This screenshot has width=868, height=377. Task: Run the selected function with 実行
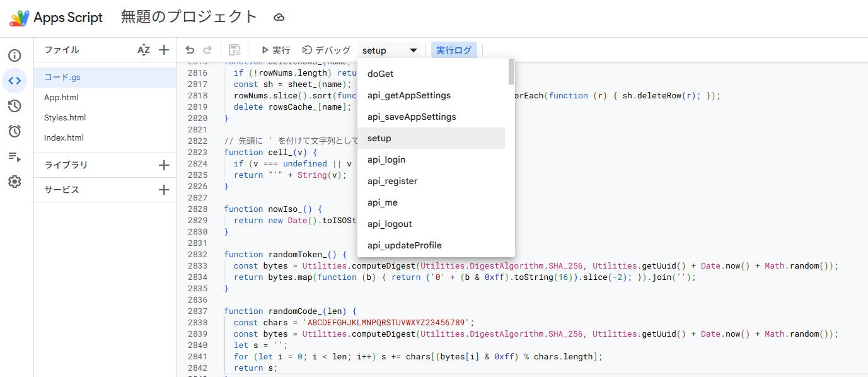coord(275,50)
